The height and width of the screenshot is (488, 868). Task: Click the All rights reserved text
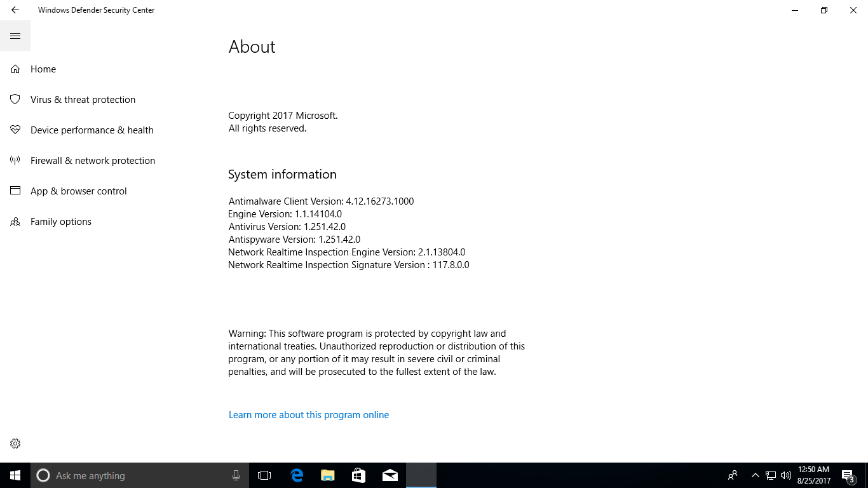[267, 128]
